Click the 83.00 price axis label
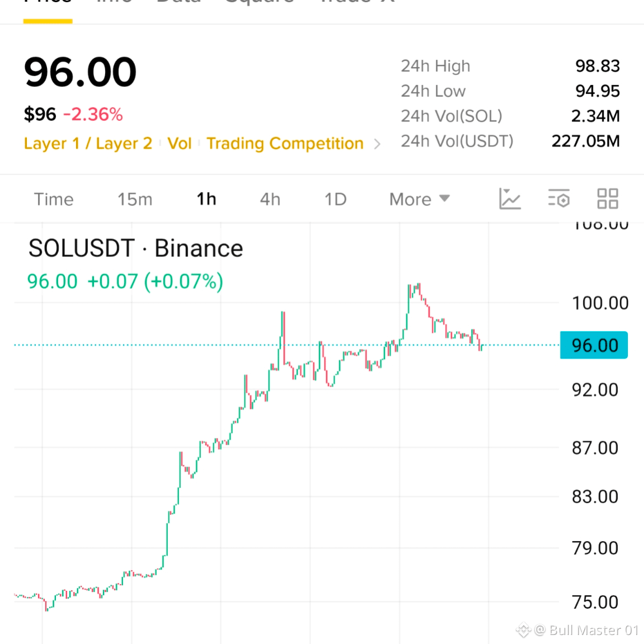 pyautogui.click(x=595, y=496)
